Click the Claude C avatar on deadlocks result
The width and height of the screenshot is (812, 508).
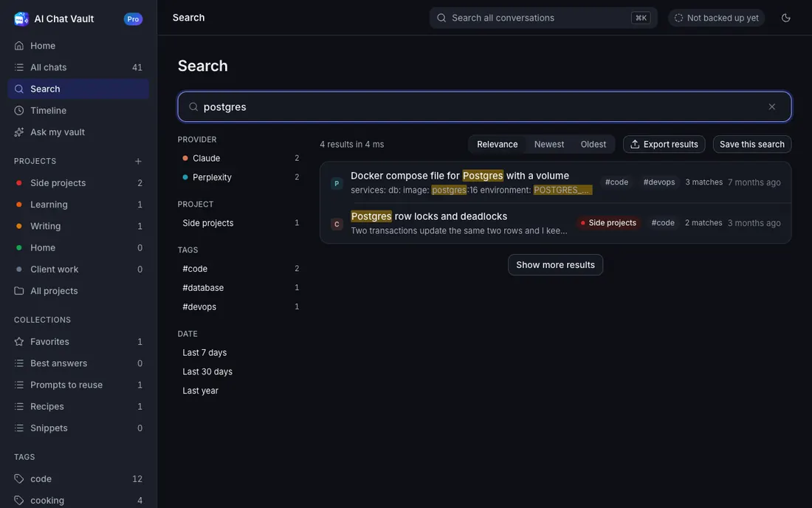[x=337, y=224]
